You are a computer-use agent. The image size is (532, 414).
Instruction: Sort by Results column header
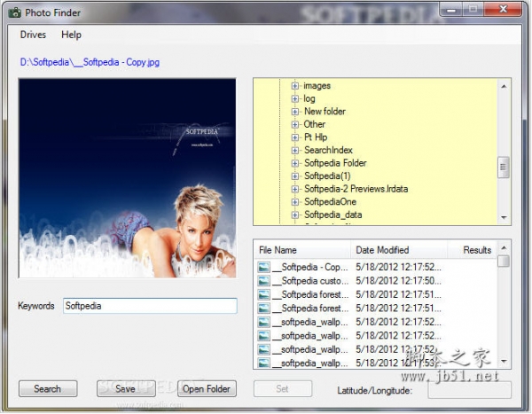point(473,250)
